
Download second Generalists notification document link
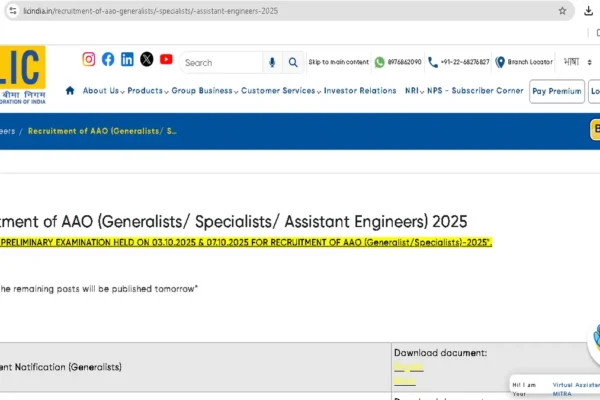[x=405, y=381]
